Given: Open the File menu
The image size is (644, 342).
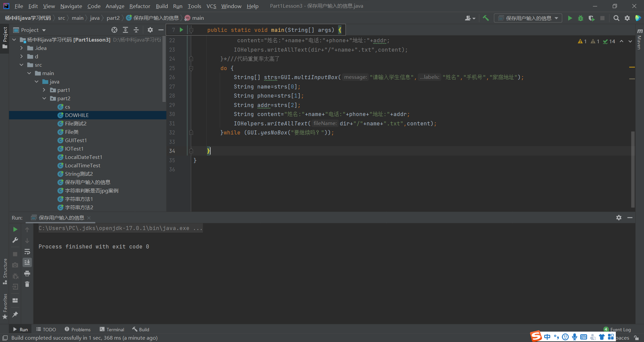Looking at the screenshot, I should pos(19,6).
